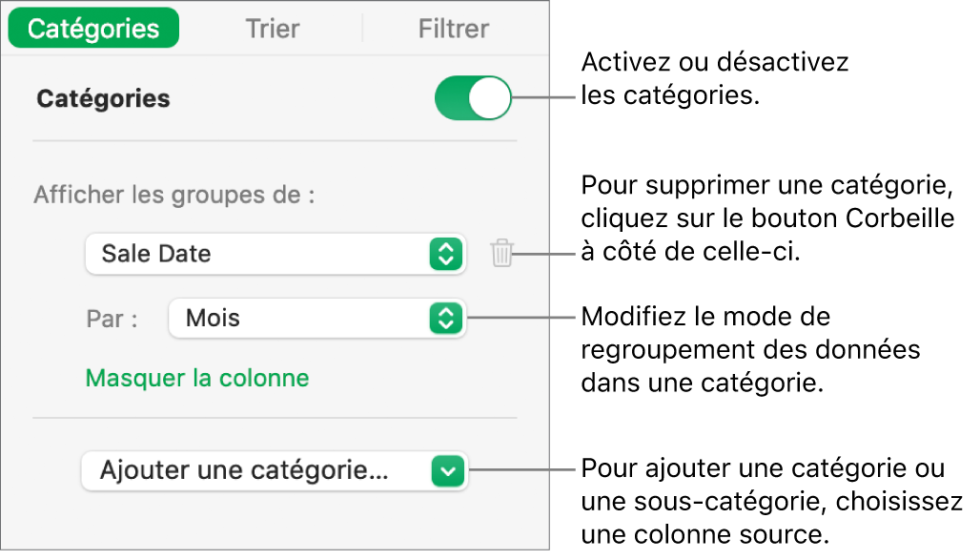Turn off the Catégories switch
980x560 pixels.
(x=473, y=98)
